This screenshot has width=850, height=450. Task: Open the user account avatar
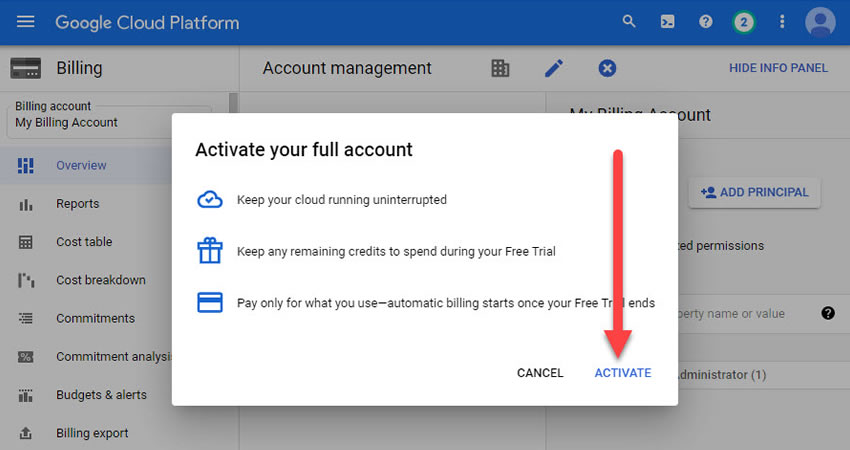coord(820,22)
